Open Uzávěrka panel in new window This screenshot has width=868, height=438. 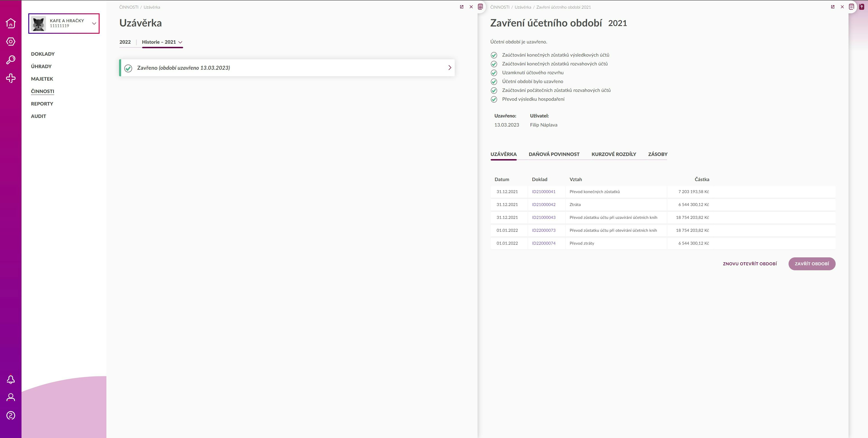(x=462, y=7)
